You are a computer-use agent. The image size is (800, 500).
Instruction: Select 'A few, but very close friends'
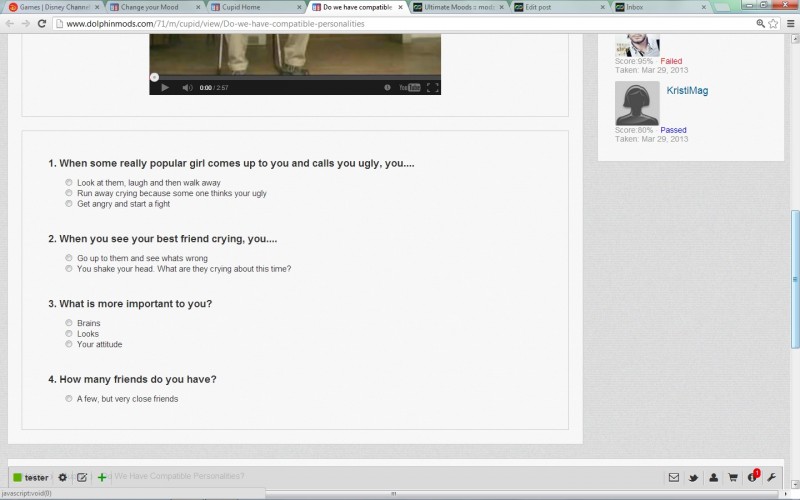(69, 398)
